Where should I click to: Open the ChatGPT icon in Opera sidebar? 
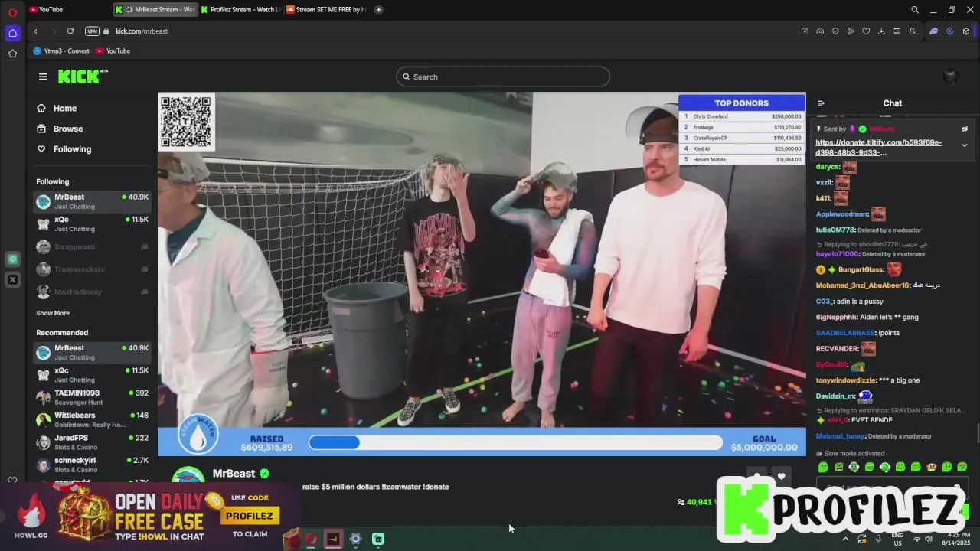[x=12, y=259]
